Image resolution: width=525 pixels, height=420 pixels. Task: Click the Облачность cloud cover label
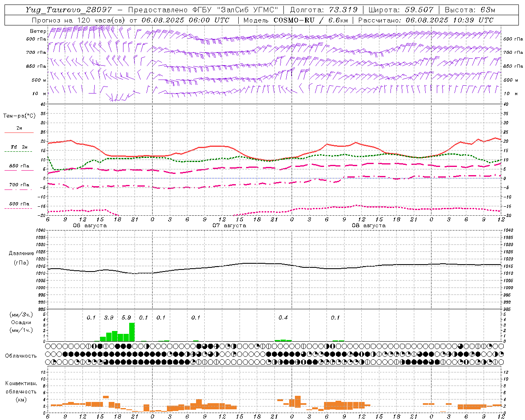pos(21,356)
